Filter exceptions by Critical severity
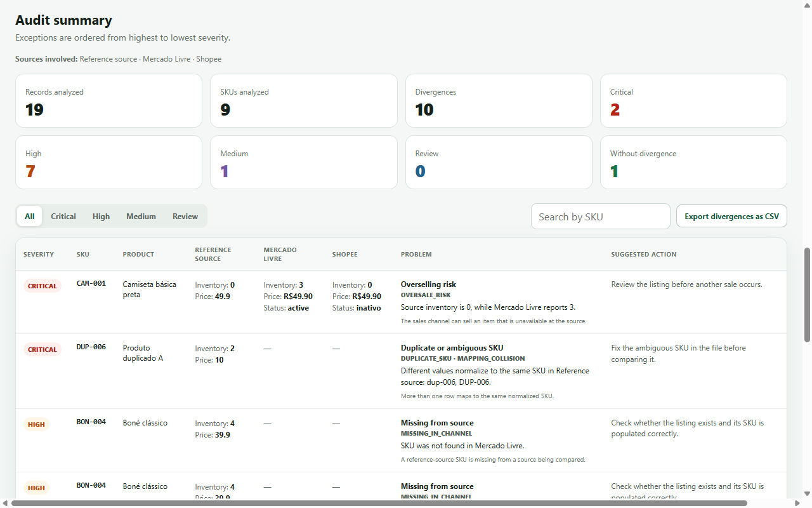 point(63,217)
